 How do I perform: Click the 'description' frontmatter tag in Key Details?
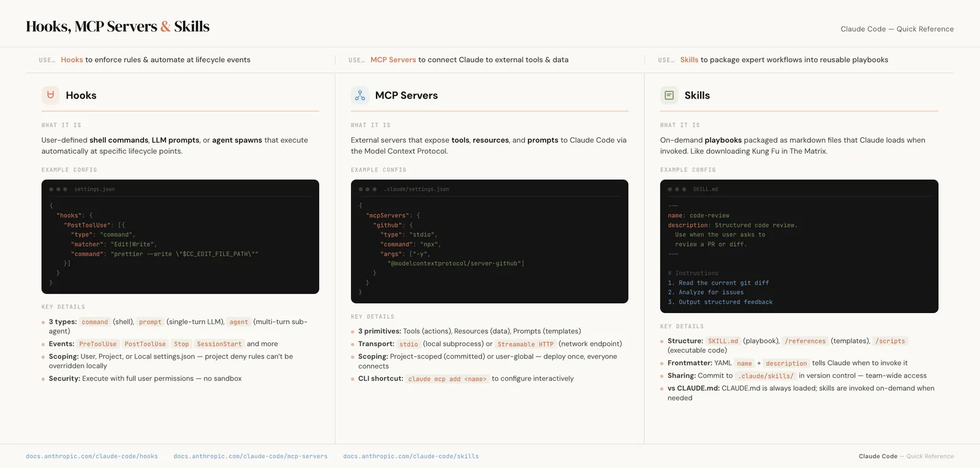pyautogui.click(x=786, y=363)
